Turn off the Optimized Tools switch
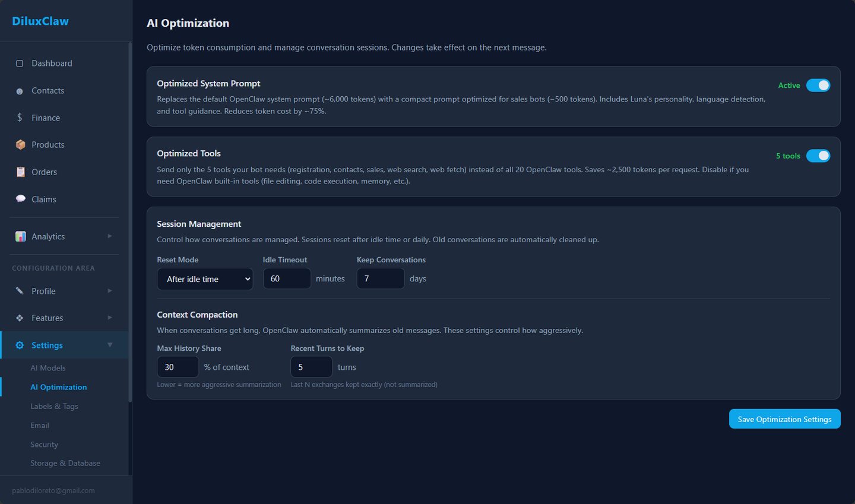855x504 pixels. tap(818, 156)
